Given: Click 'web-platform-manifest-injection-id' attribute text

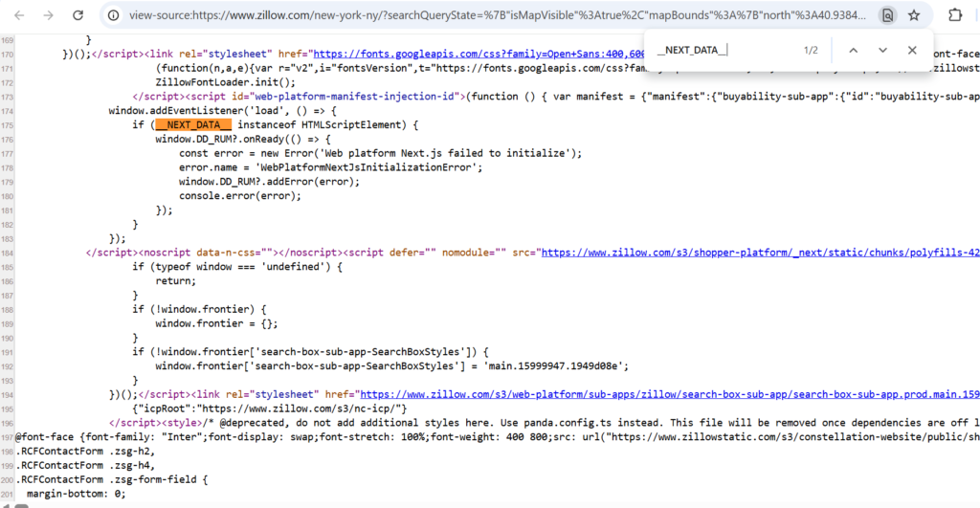Looking at the screenshot, I should coord(355,97).
